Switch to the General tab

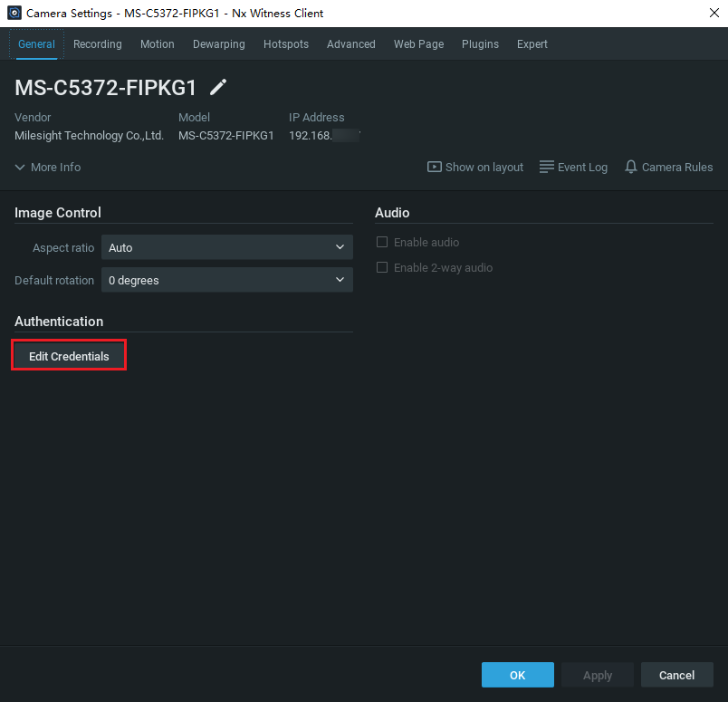pyautogui.click(x=37, y=44)
